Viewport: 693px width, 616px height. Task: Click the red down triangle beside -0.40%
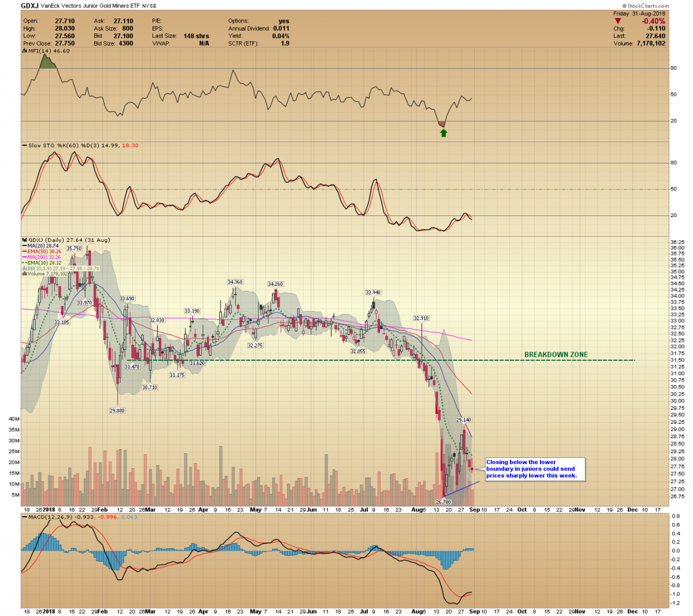618,21
